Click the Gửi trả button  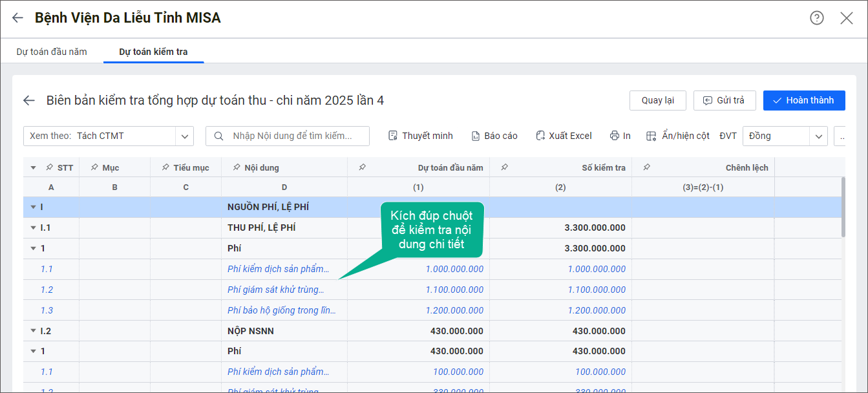point(724,100)
